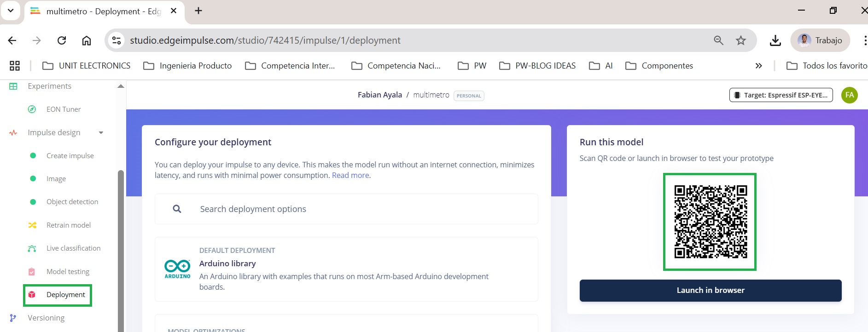Open Competencia Inter... bookmark folder
The height and width of the screenshot is (332, 868).
coord(290,66)
